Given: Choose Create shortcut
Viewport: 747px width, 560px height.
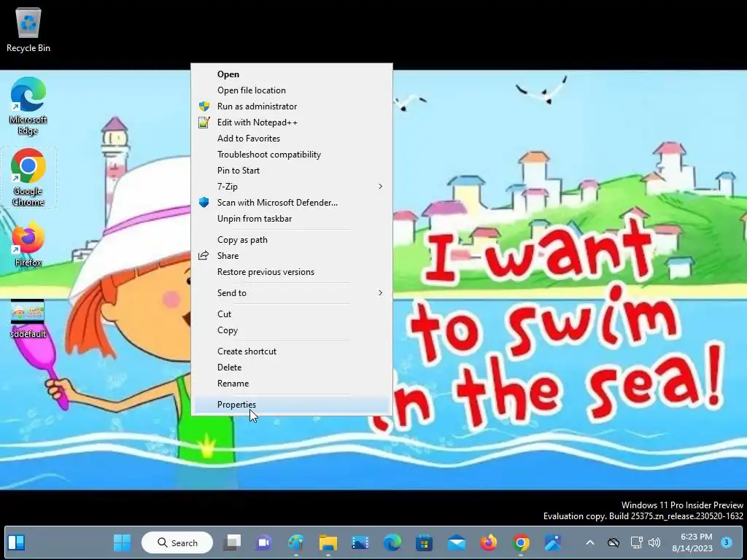Looking at the screenshot, I should coord(292,351).
